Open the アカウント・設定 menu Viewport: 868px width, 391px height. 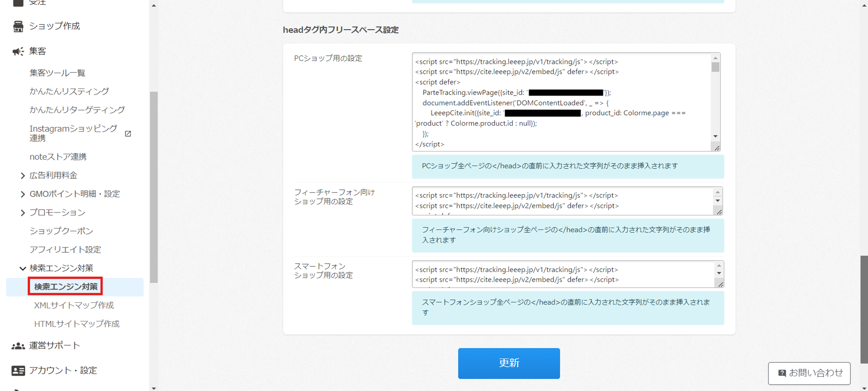[x=63, y=371]
